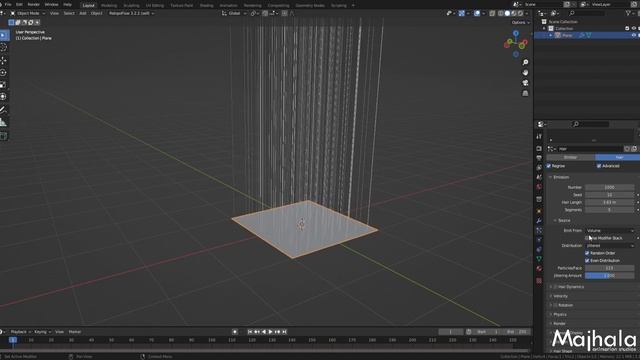640x360 pixels.
Task: Open the Distribution Jittered dropdown
Action: pos(610,246)
